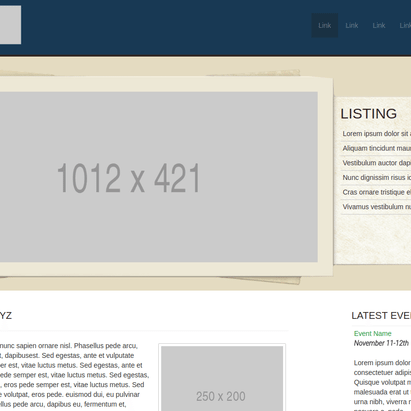Image resolution: width=411 pixels, height=411 pixels.
Task: Open the 'Cras ornare tristique' listing item
Action: coord(376,192)
